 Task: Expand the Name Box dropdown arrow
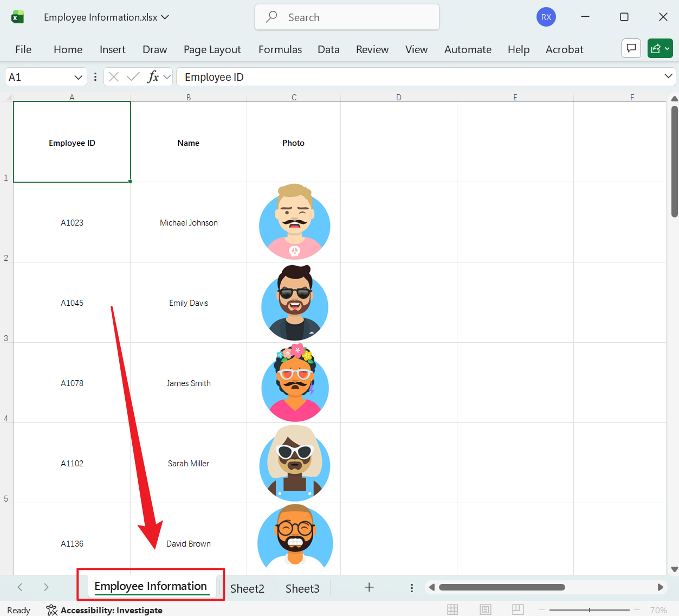[x=77, y=76]
